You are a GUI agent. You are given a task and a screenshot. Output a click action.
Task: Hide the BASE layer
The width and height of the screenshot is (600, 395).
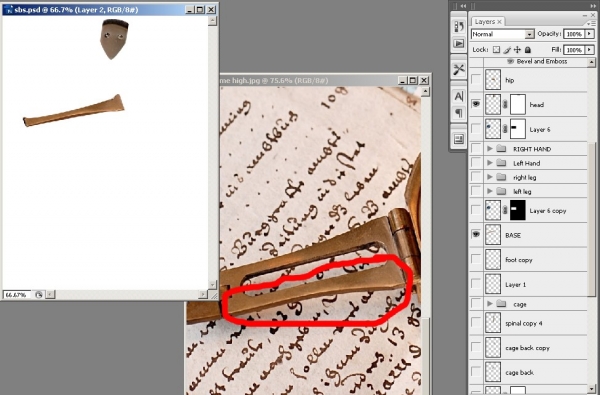(476, 234)
